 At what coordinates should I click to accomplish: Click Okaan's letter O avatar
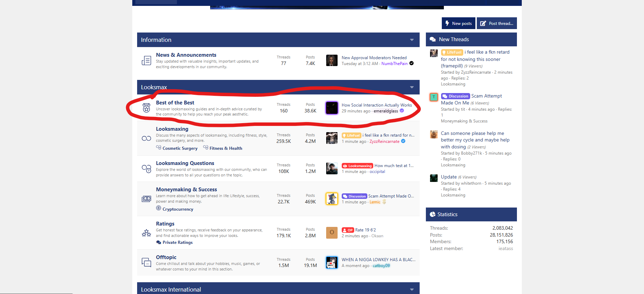coord(332,233)
